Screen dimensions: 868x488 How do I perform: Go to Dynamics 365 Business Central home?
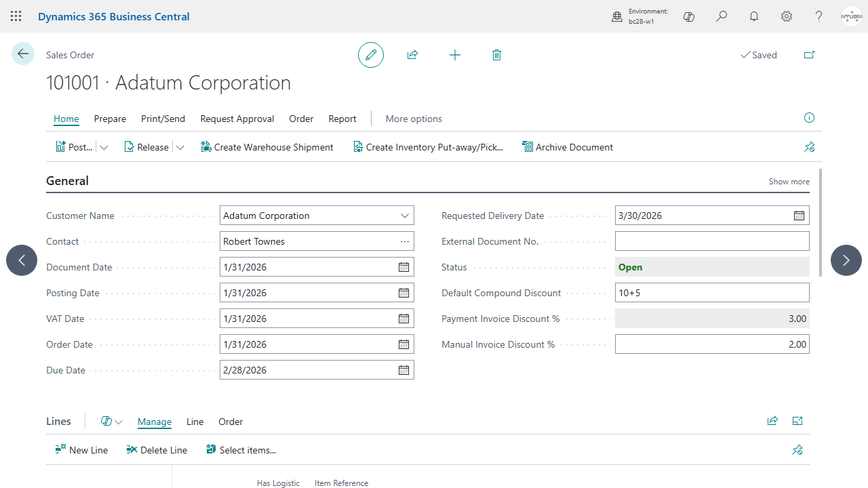pos(114,16)
